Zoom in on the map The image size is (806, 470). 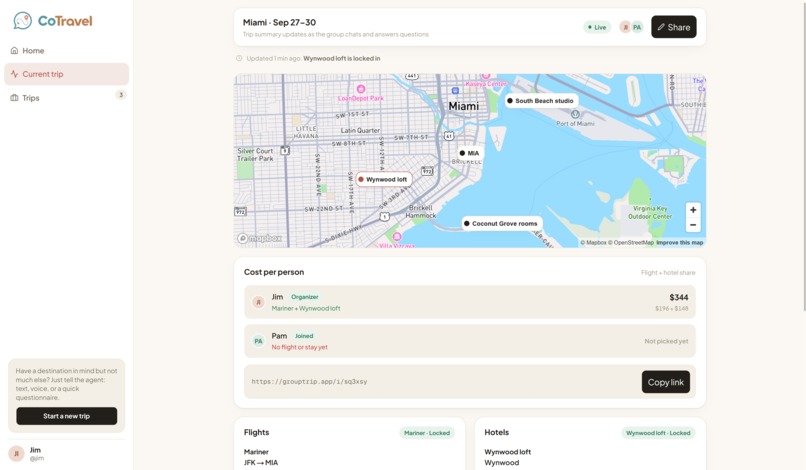(693, 210)
